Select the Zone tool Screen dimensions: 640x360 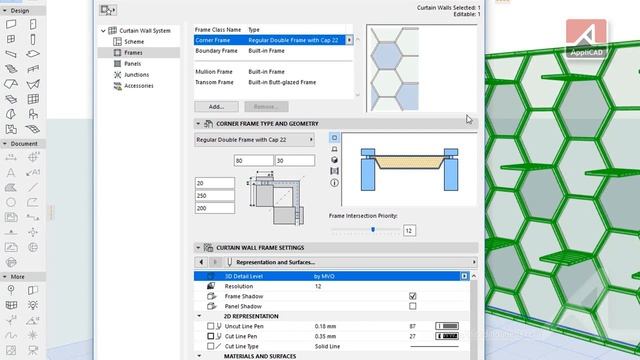(11, 129)
